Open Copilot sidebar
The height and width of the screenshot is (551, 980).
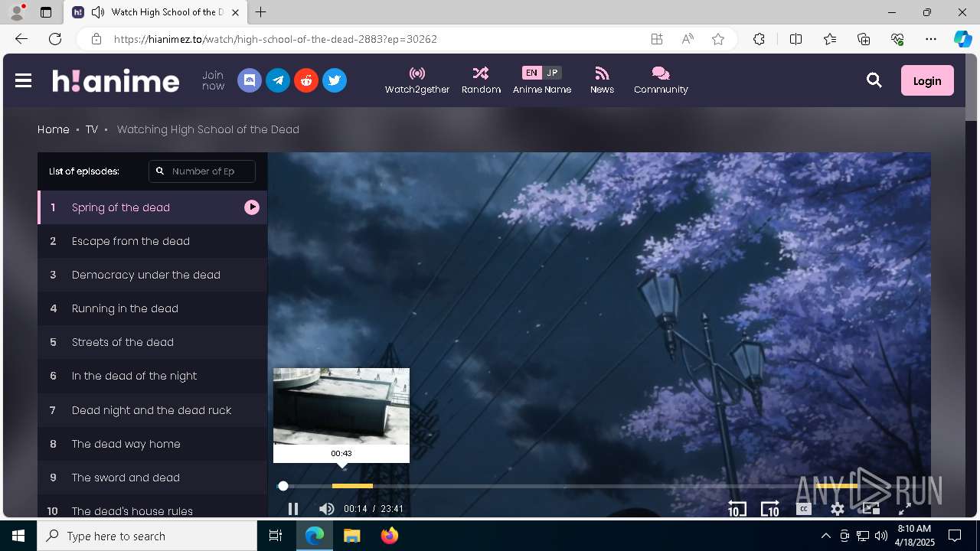(962, 39)
